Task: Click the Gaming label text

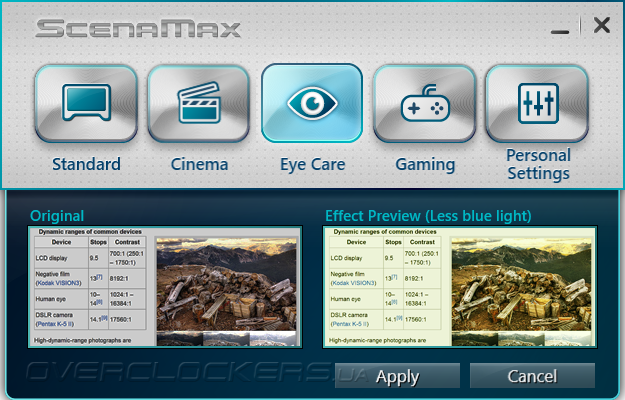Action: point(425,165)
